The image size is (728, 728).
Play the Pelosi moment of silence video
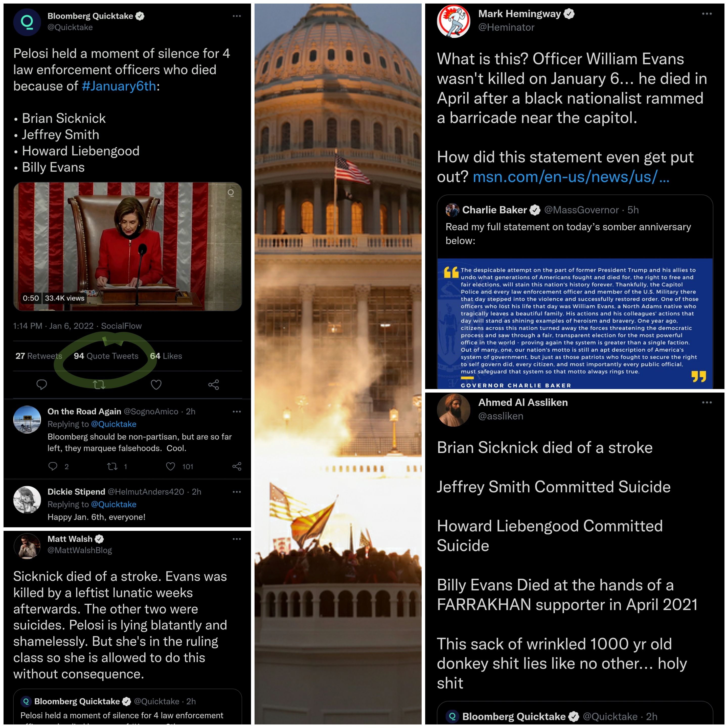(x=127, y=246)
